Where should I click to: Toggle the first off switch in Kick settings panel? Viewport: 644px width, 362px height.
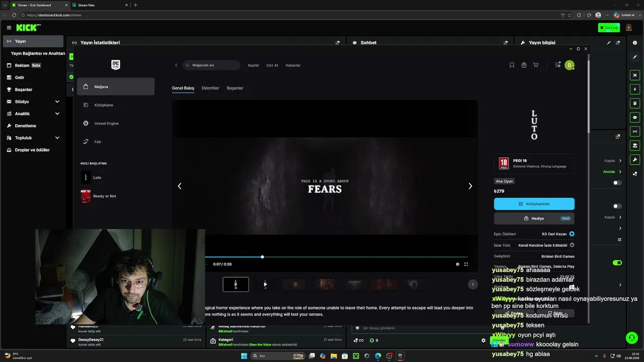point(617,183)
